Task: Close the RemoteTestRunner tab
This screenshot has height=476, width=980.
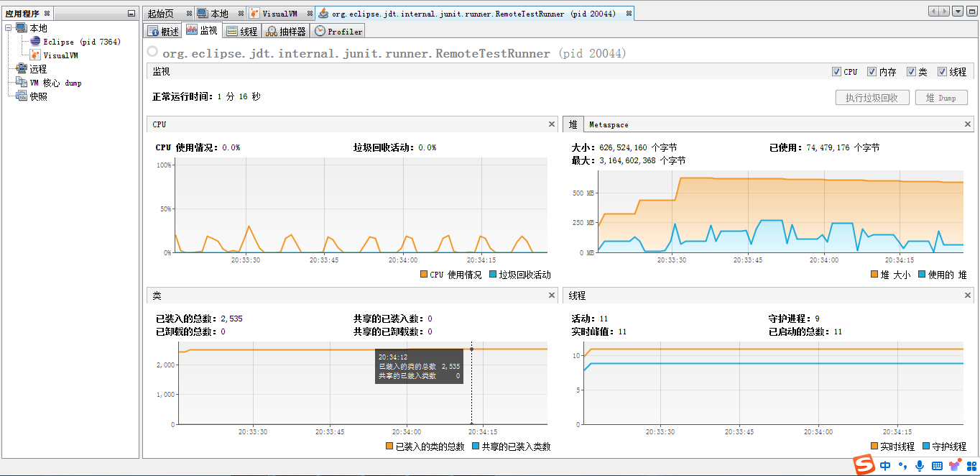Action: [x=629, y=14]
